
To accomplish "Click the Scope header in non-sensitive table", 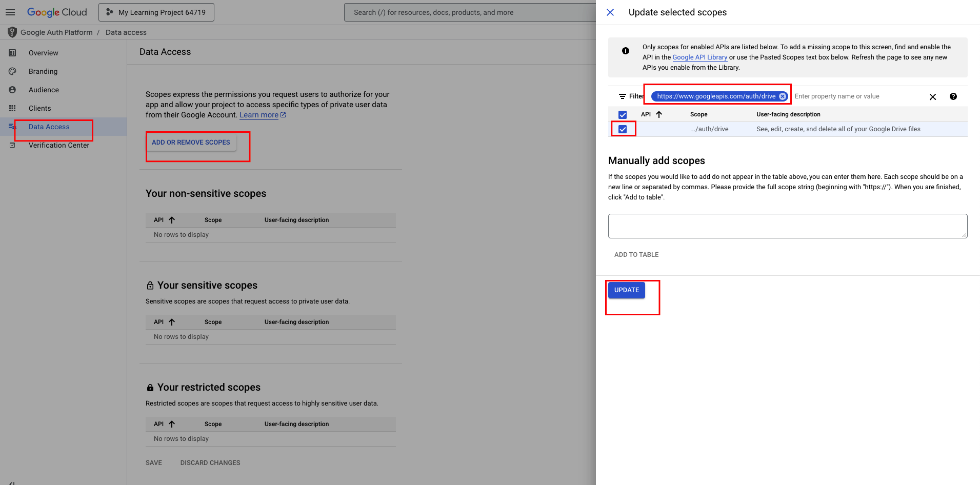I will (213, 220).
